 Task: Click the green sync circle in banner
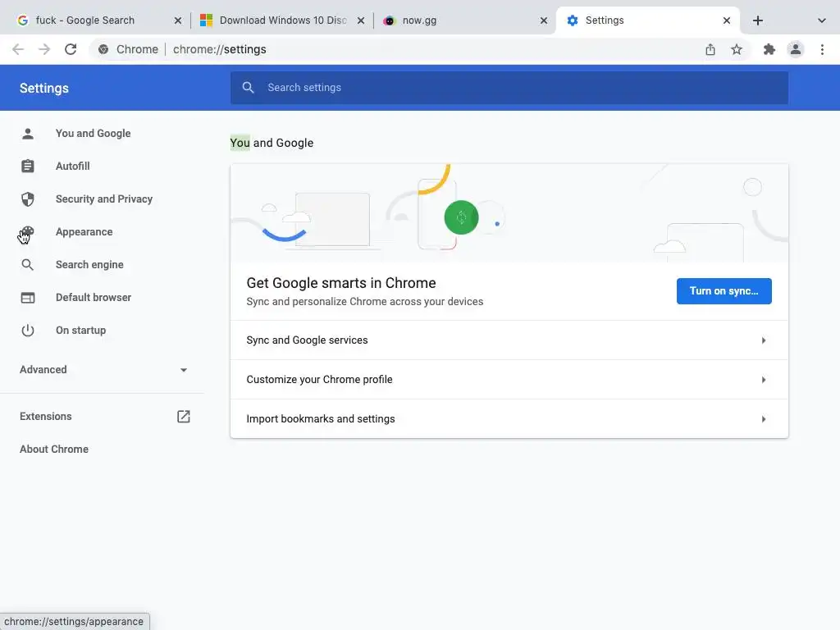(x=461, y=217)
